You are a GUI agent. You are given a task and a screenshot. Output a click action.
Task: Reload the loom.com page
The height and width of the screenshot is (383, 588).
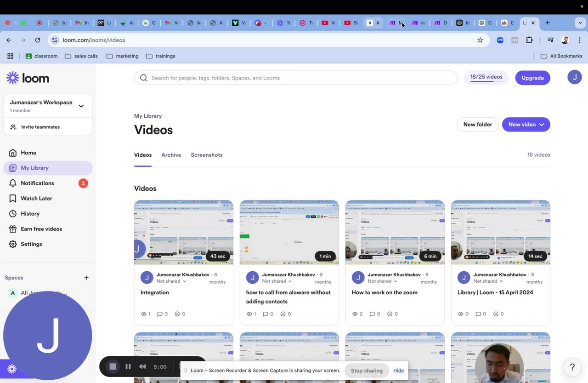pyautogui.click(x=38, y=40)
